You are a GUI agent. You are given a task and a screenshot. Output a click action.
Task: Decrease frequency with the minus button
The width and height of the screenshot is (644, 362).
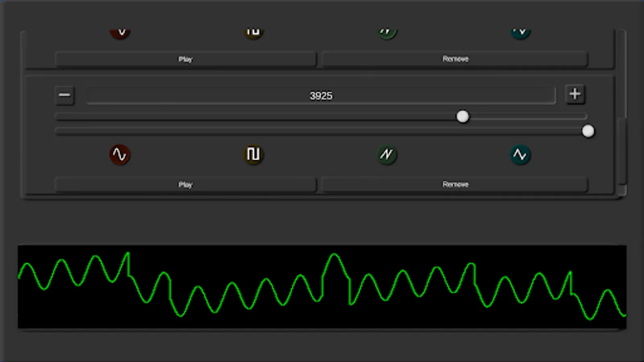(x=65, y=95)
